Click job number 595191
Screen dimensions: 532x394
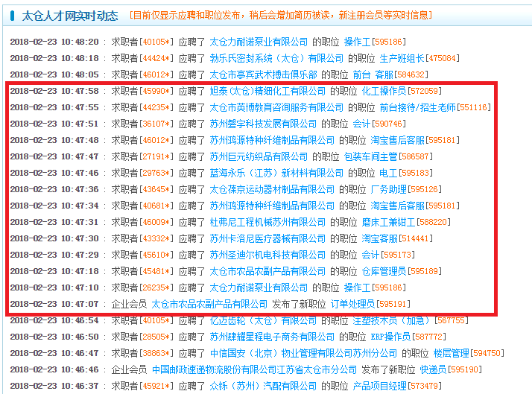pyautogui.click(x=393, y=304)
